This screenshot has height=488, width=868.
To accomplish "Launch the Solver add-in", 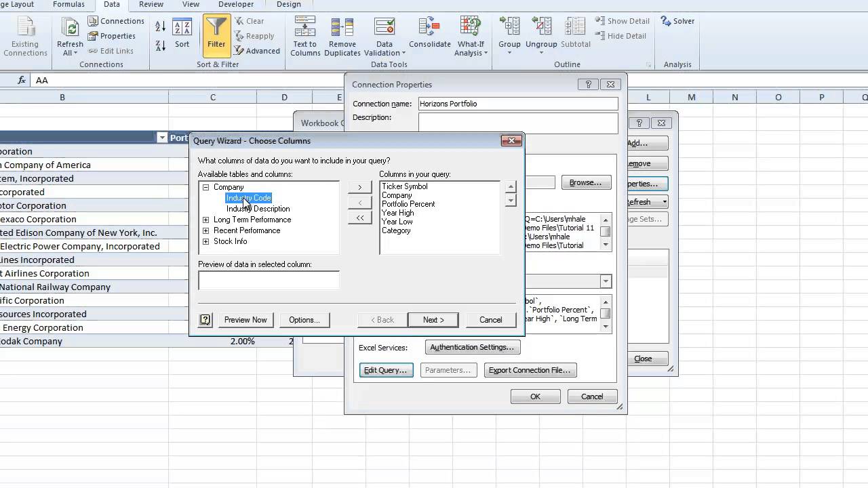I will tap(677, 21).
